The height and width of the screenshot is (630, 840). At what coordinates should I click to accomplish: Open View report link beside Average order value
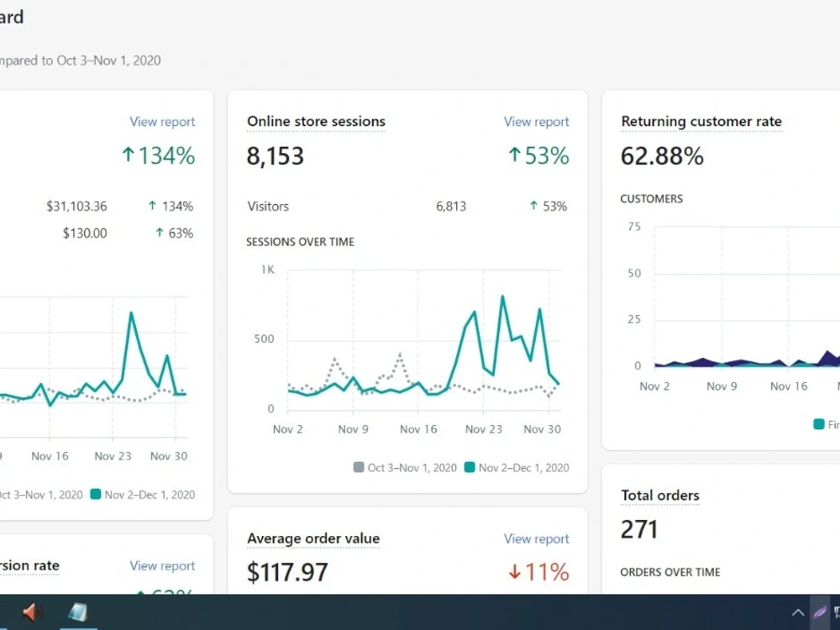(536, 538)
